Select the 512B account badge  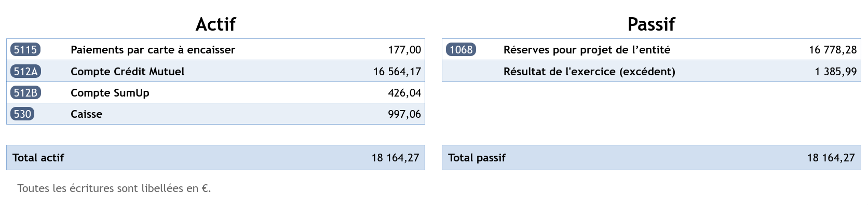(x=25, y=93)
